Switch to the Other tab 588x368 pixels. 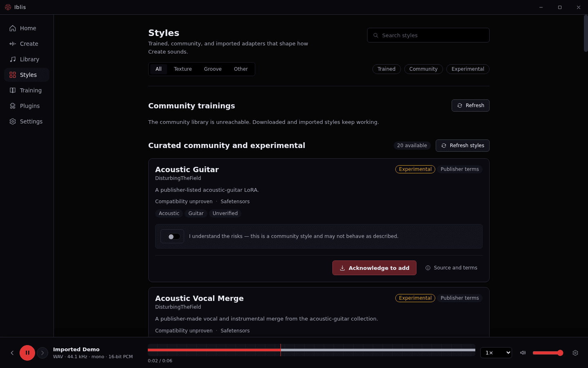pyautogui.click(x=241, y=69)
